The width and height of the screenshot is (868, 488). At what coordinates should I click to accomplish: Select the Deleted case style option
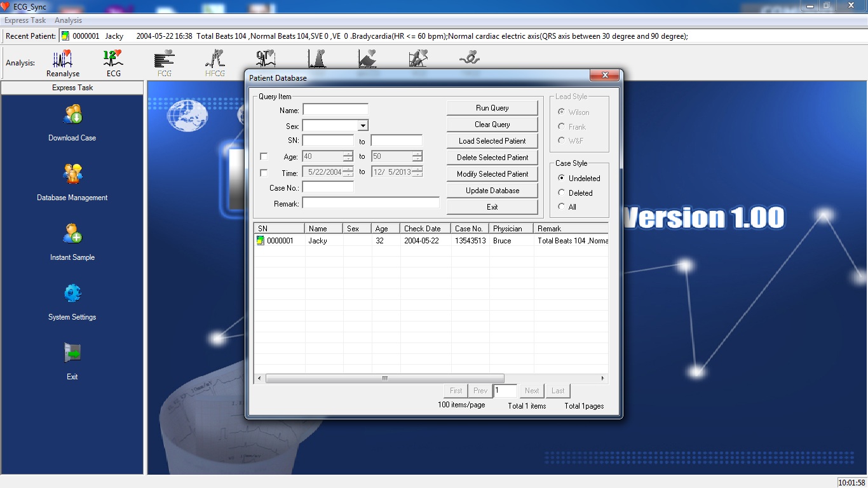tap(562, 193)
